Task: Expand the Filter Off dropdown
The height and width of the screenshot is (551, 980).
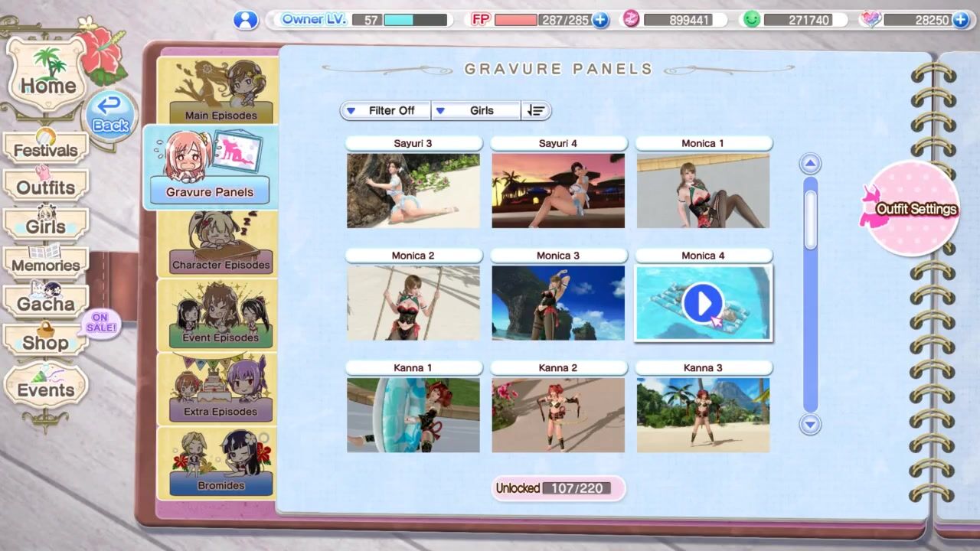Action: coord(385,110)
